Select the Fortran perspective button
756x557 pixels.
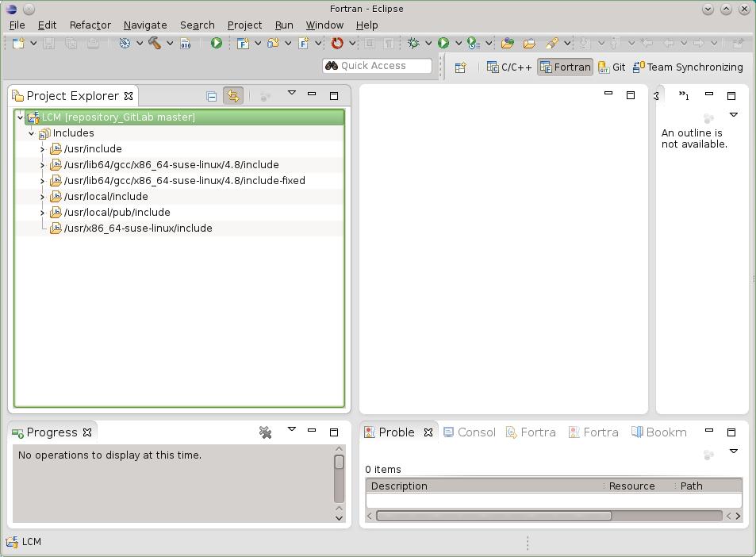click(565, 67)
